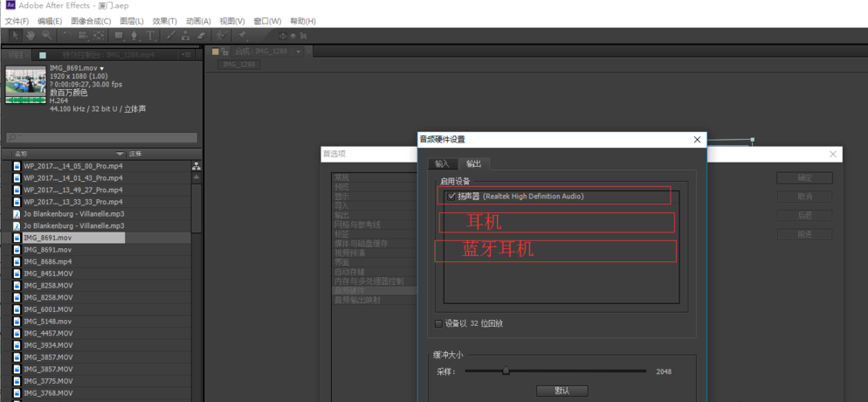
Task: Click the sort arrow in 名称 column header
Action: click(x=121, y=154)
